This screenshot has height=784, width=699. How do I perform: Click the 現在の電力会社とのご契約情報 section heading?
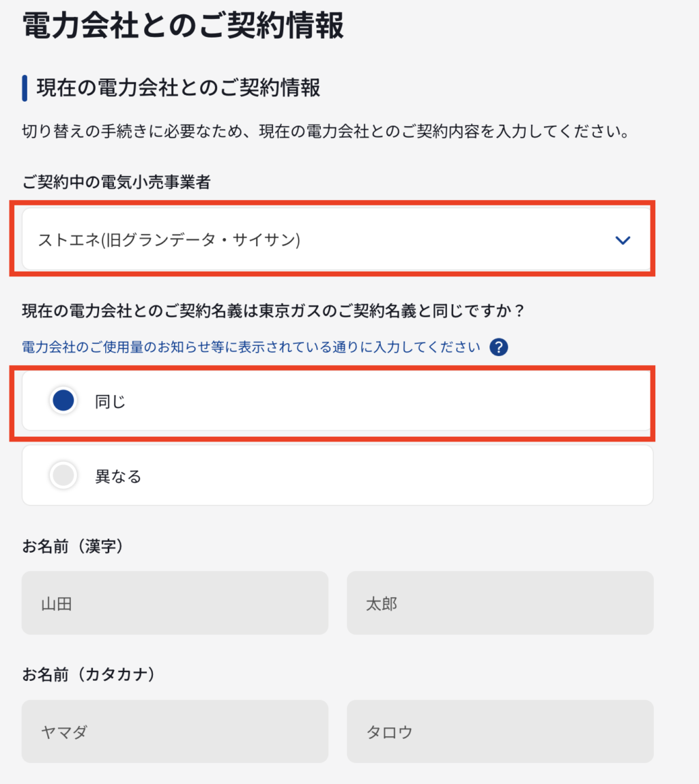[x=179, y=88]
